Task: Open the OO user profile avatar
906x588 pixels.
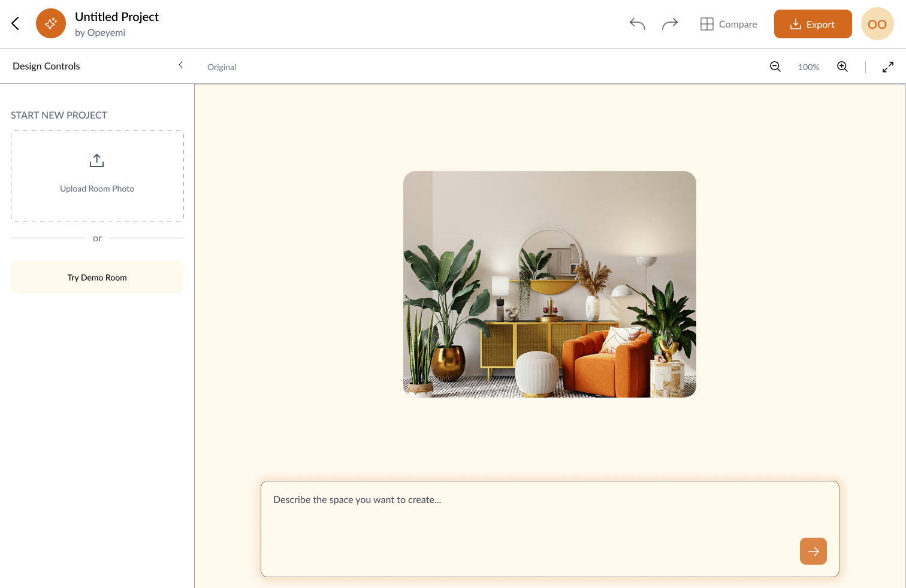Action: pyautogui.click(x=877, y=24)
